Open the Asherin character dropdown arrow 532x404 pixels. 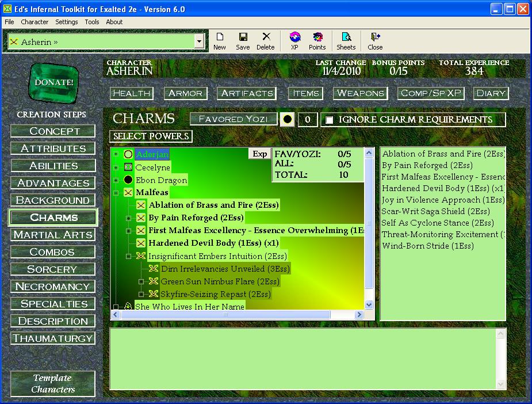199,42
